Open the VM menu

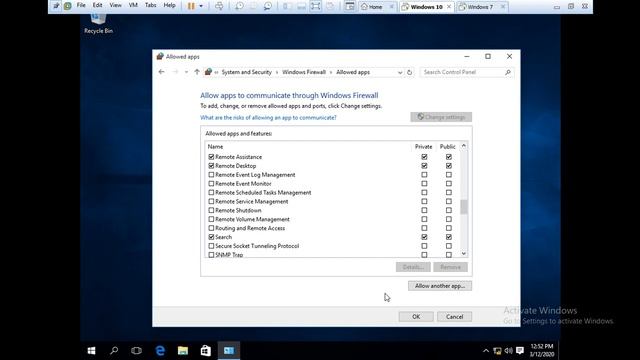(133, 5)
